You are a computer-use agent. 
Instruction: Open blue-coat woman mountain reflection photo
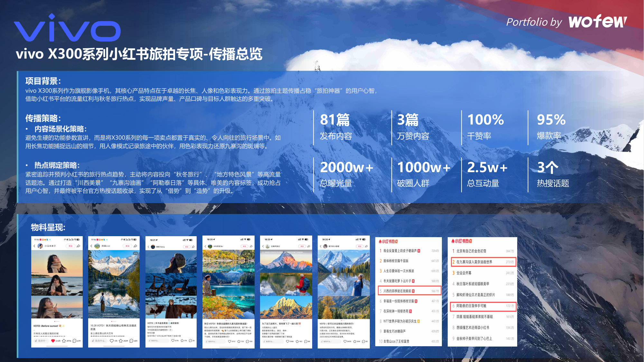(344, 284)
